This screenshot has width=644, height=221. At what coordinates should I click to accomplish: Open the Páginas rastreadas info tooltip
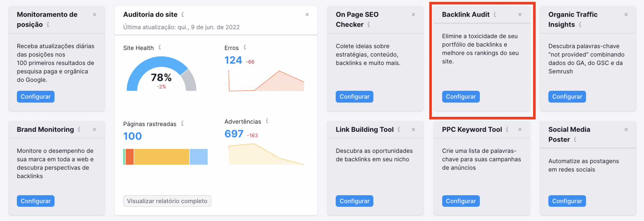point(182,124)
